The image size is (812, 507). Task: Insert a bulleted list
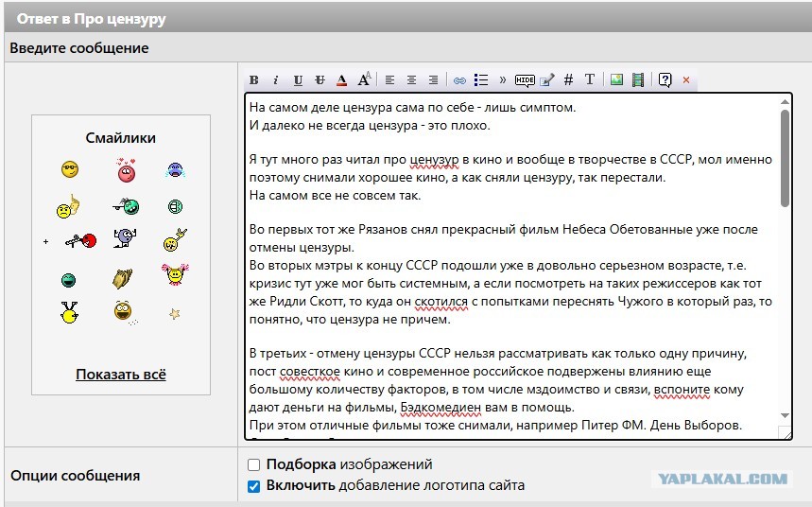coord(481,79)
